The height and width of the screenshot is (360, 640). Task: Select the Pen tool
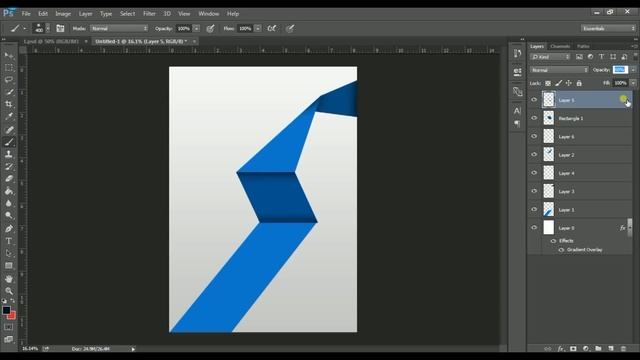coord(9,229)
